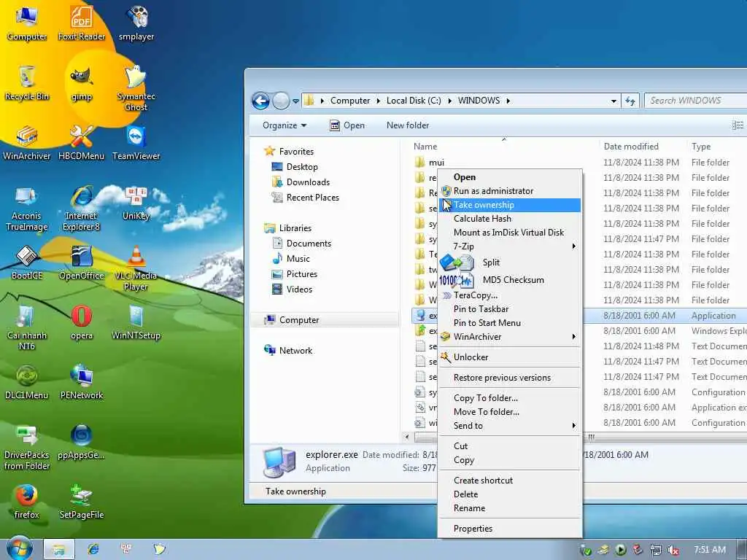The height and width of the screenshot is (560, 747).
Task: Expand the Organize menu dropdown
Action: 285,125
